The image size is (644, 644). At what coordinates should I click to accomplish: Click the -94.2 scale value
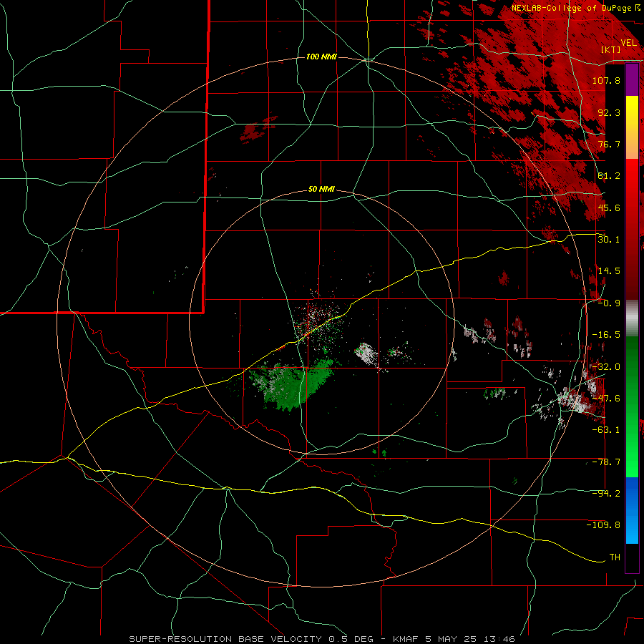606,493
